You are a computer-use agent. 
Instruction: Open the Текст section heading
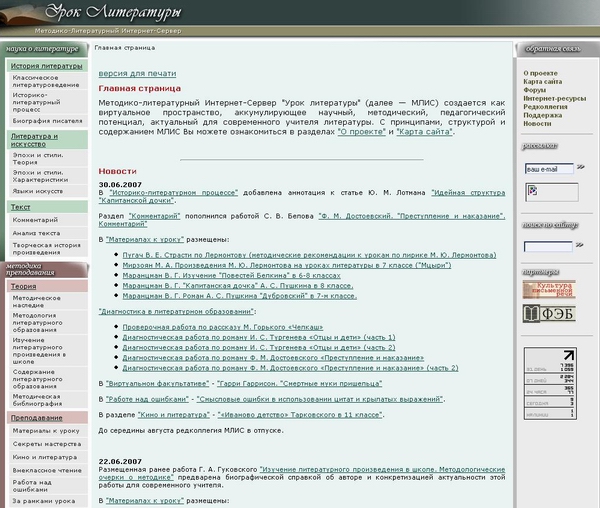coord(20,207)
